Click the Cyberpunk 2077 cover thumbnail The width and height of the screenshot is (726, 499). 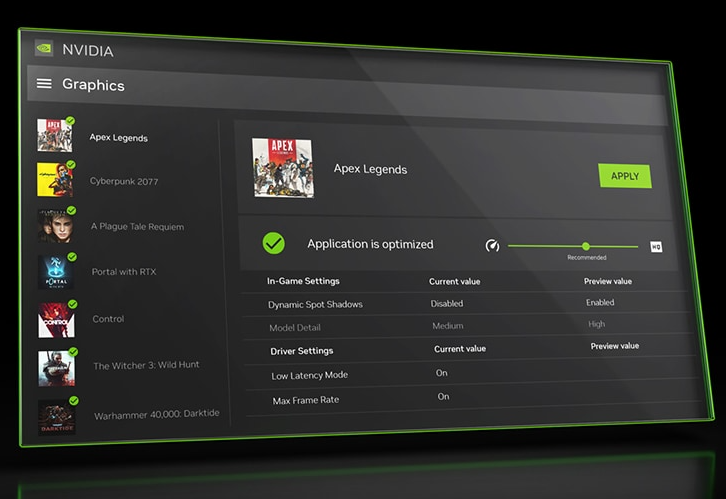tap(55, 180)
